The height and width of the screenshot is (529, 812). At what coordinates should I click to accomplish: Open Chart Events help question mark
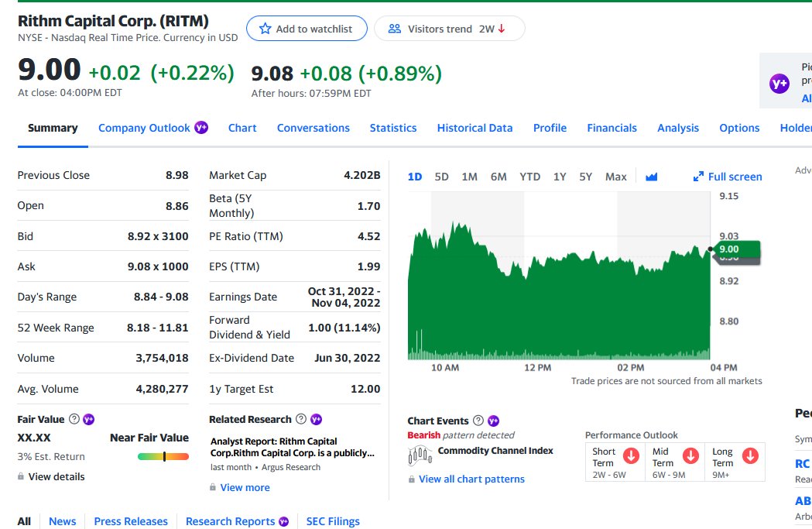[478, 421]
